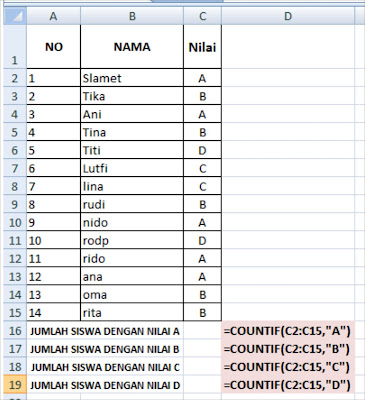Select the cell containing oma
Screen dimensions: 365x400
click(x=132, y=294)
